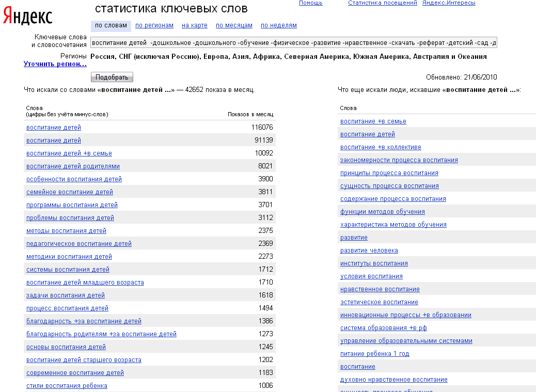
Task: Click 'воспитание детей +в семье' keyword
Action: coord(69,153)
